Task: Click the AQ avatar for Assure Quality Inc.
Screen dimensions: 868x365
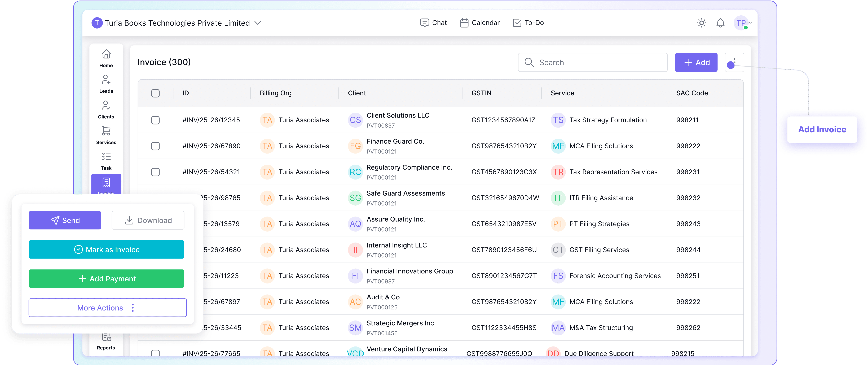Action: pyautogui.click(x=355, y=224)
